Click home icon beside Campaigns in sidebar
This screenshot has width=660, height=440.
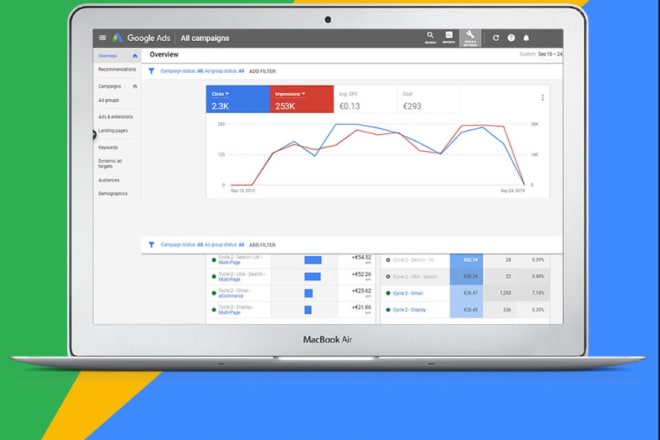(135, 86)
